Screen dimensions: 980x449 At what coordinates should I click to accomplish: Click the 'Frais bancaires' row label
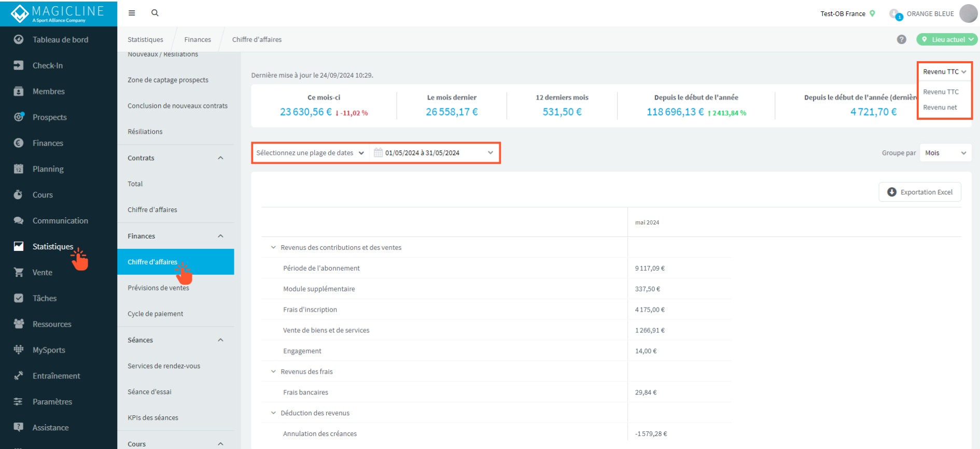click(x=305, y=392)
